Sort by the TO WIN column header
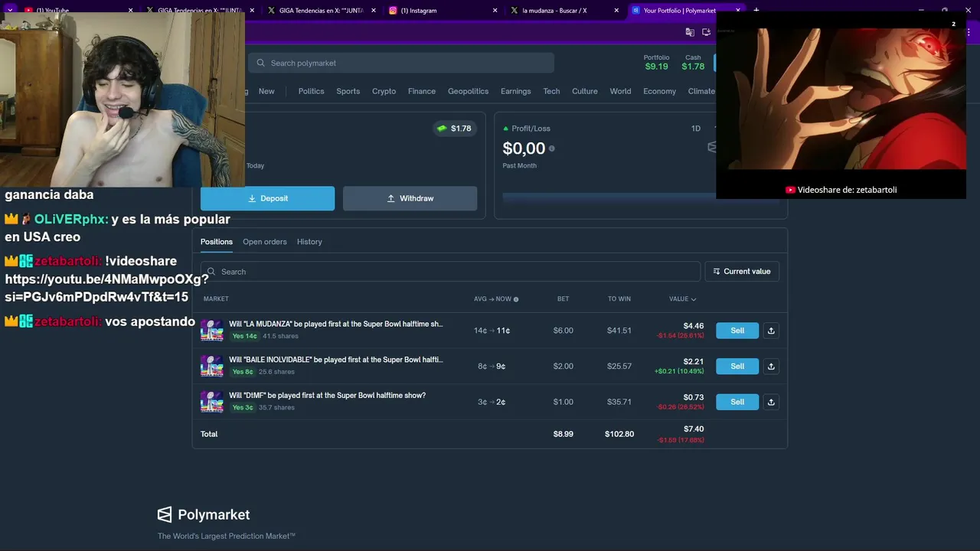Viewport: 980px width, 551px height. (x=619, y=299)
